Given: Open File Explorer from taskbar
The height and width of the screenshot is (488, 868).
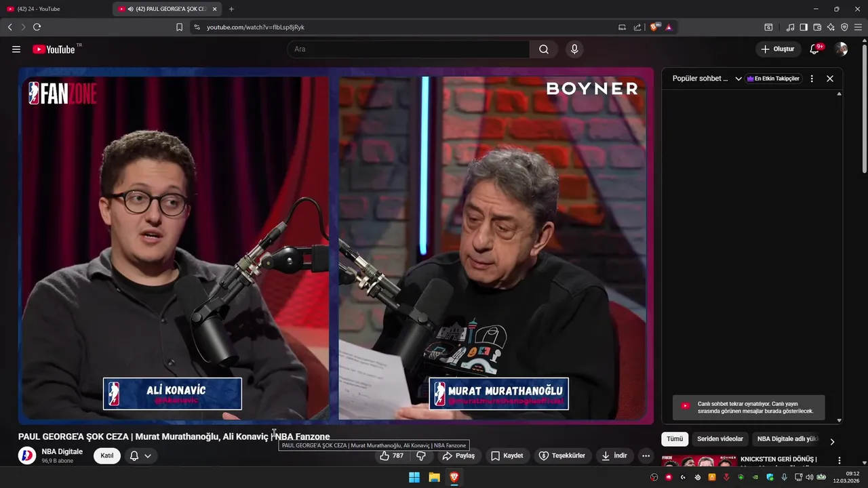Looking at the screenshot, I should coord(434,477).
